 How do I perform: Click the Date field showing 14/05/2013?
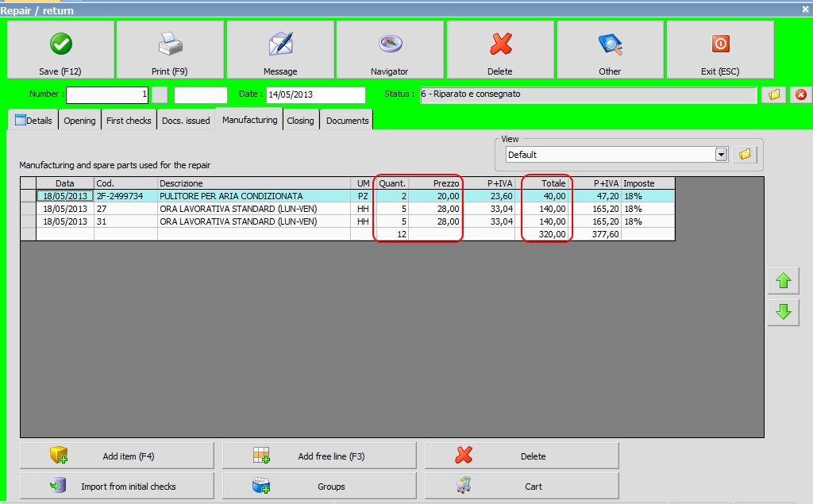click(316, 95)
